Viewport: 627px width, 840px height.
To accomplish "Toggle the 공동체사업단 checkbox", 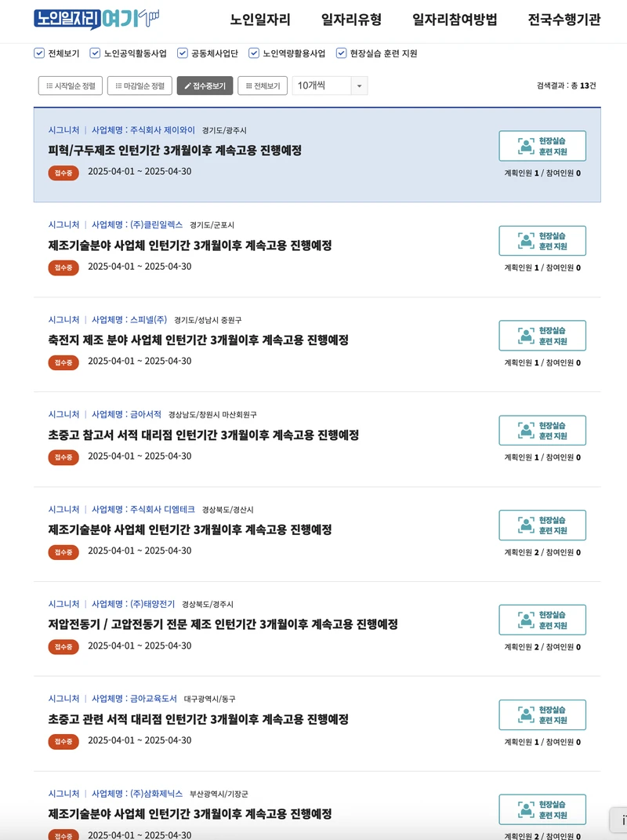I will pos(182,53).
